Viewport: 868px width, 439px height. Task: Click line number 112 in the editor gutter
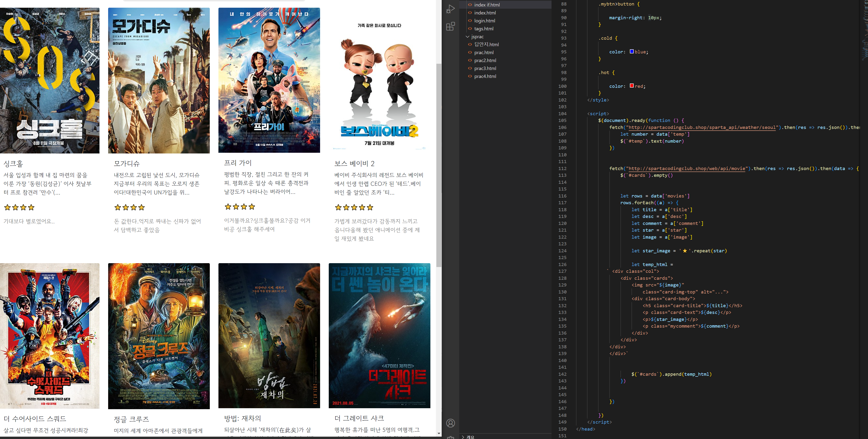[x=562, y=169]
